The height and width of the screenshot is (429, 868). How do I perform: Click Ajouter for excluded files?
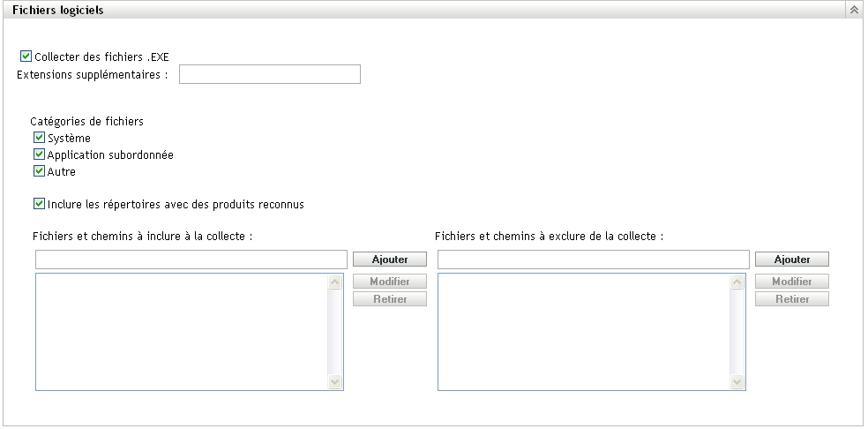point(791,260)
